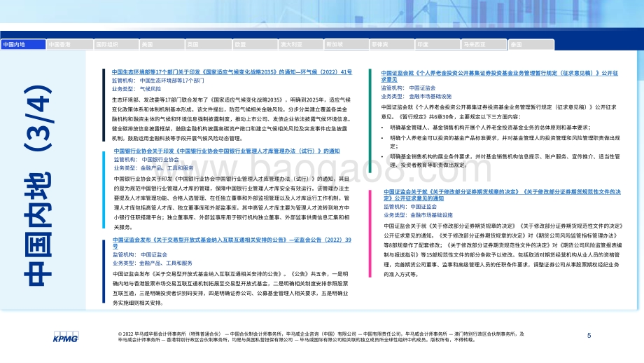Image resolution: width=644 pixels, height=363 pixels.
Task: Click the © 2022 毕马威华振 copyright notice
Action: [321, 337]
